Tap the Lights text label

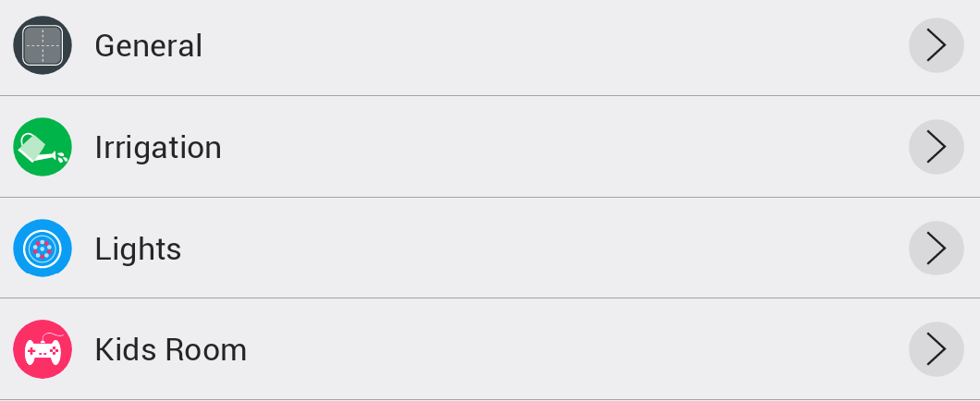138,249
